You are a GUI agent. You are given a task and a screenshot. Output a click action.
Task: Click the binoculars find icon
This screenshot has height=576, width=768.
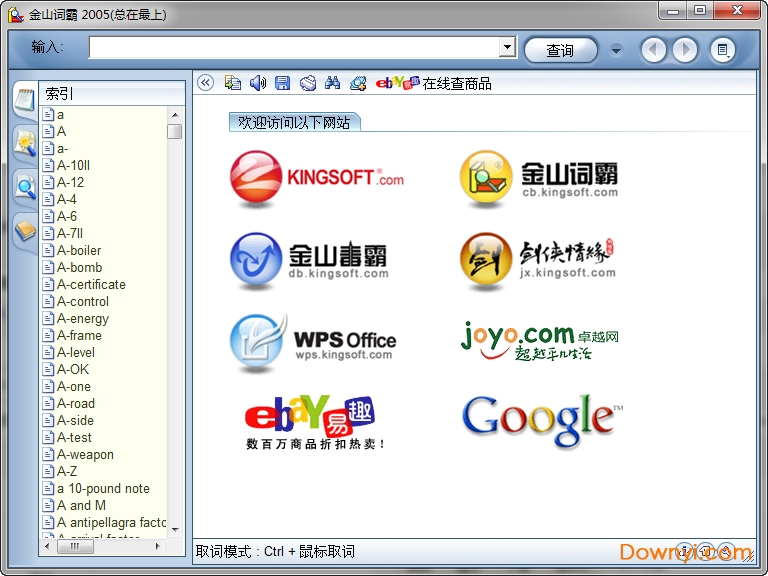(x=333, y=83)
